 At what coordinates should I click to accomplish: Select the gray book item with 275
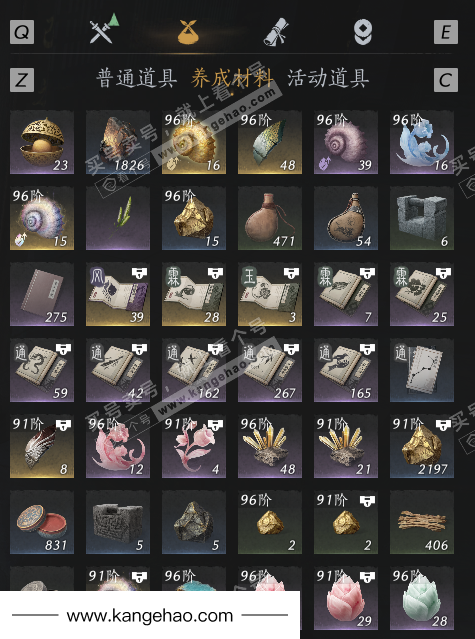[x=42, y=294]
